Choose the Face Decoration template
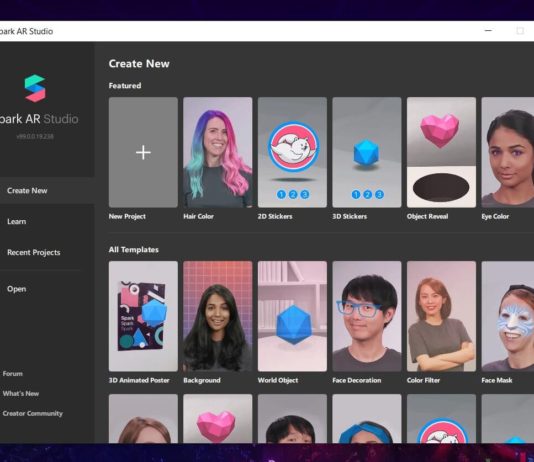Screen dimensions: 534x462 tap(367, 316)
